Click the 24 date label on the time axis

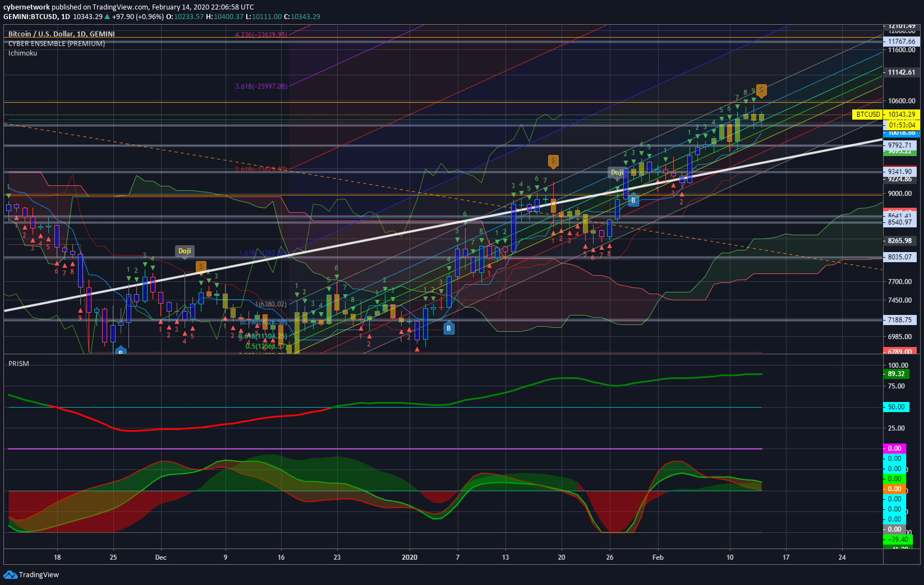[842, 557]
